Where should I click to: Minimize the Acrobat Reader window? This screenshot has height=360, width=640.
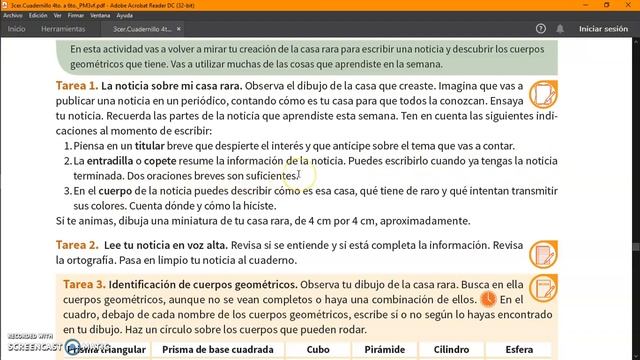(x=586, y=5)
